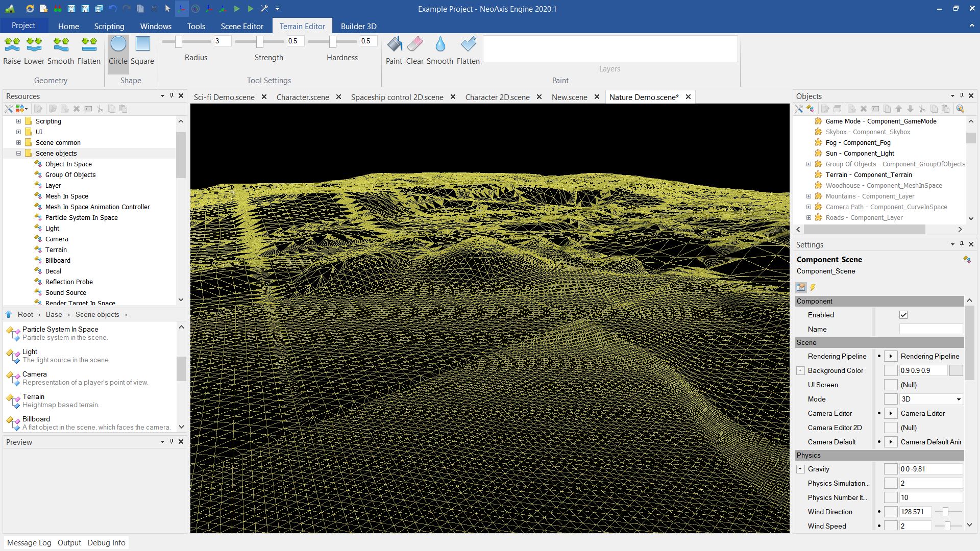Pick the Flatten geometry tool
The image size is (980, 551).
coord(89,50)
